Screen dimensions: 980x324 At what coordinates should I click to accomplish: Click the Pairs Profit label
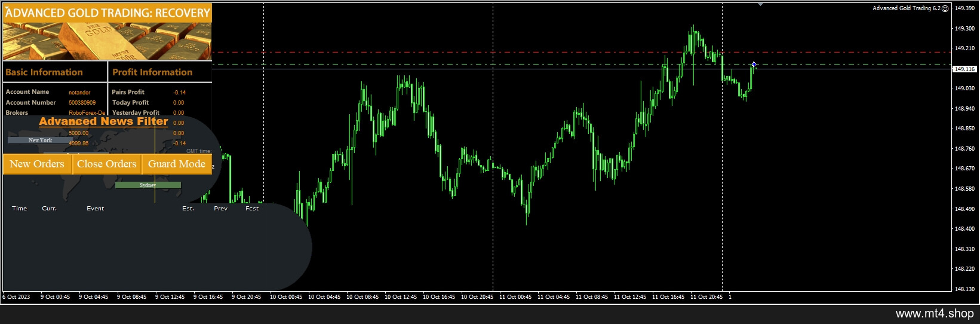coord(128,92)
